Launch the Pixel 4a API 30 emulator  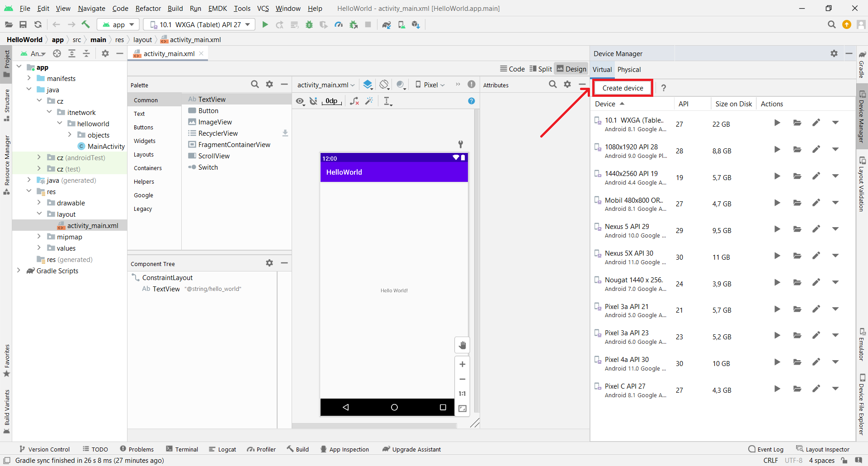point(777,362)
